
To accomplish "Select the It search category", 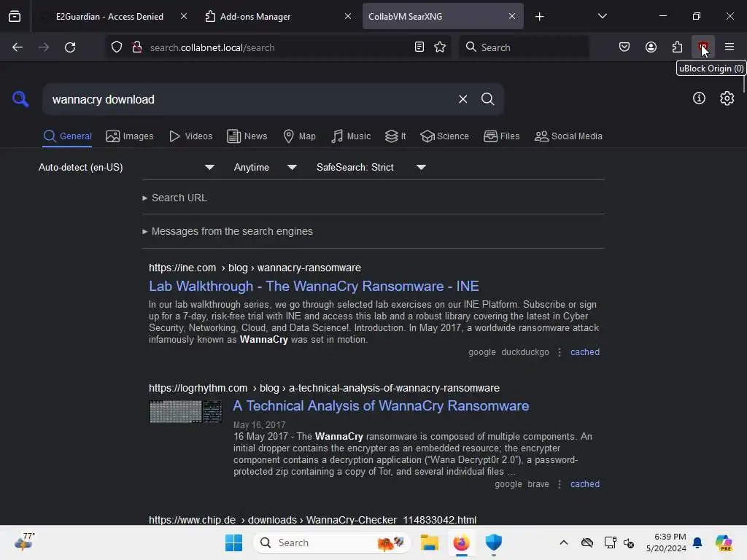I will point(395,136).
